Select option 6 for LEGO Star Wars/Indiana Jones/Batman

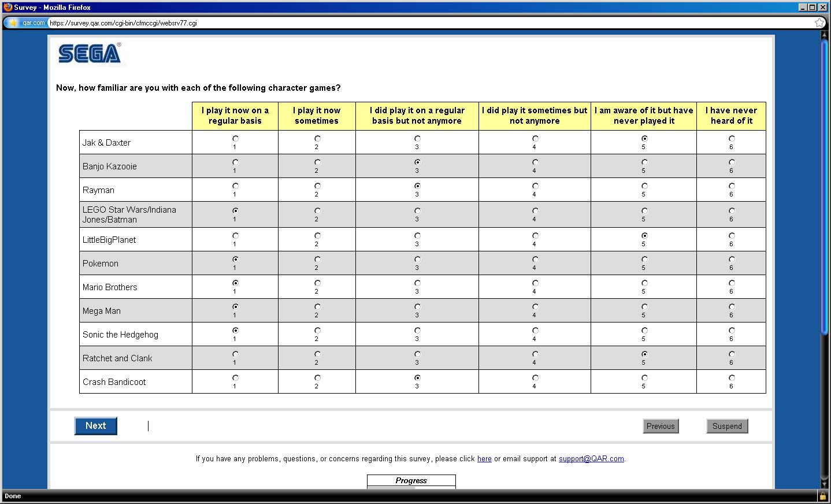point(732,211)
